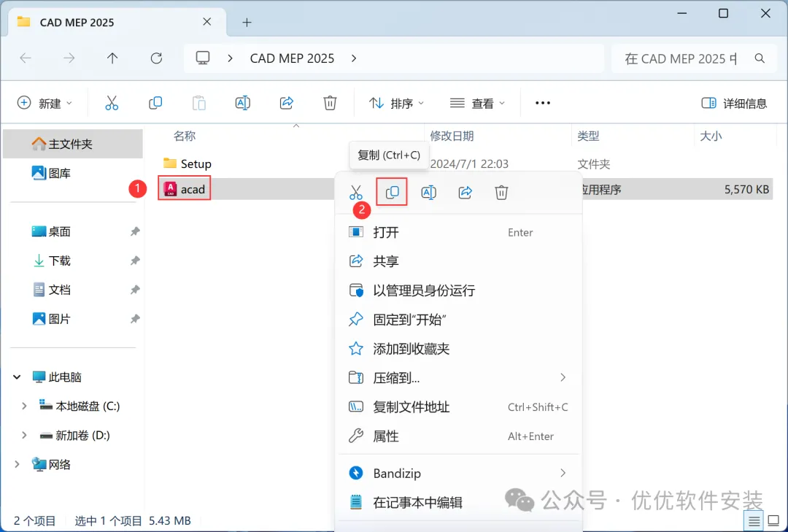Click the Rename icon in the toolbar
788x532 pixels.
point(243,103)
